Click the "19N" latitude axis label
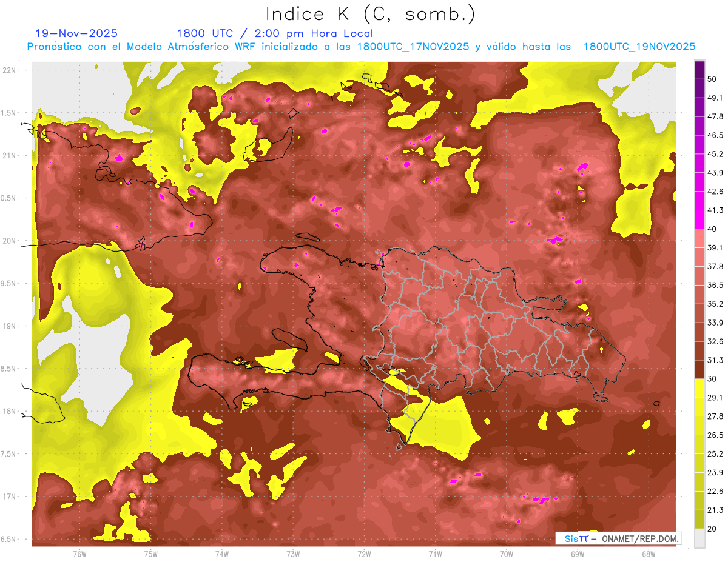Image resolution: width=728 pixels, height=562 pixels. click(x=8, y=326)
